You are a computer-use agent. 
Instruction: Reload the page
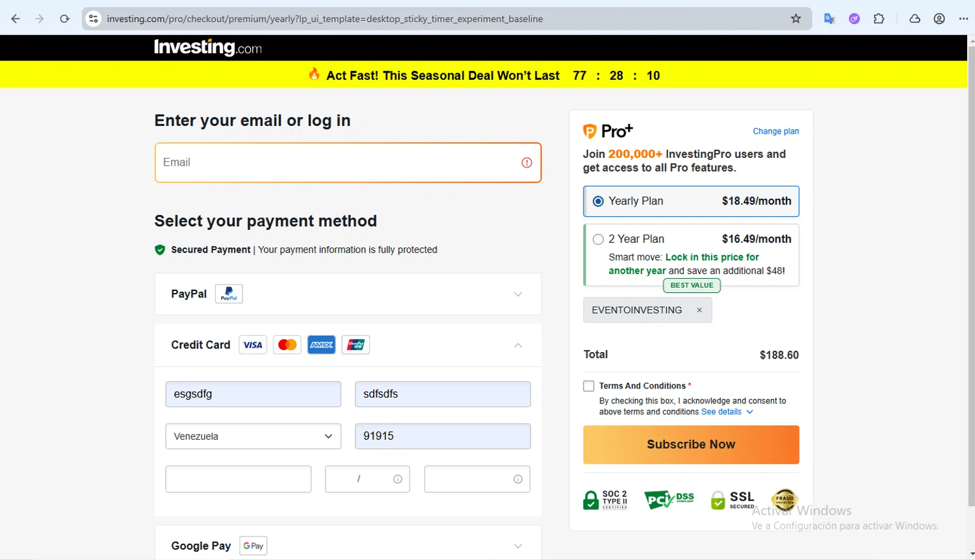tap(64, 19)
